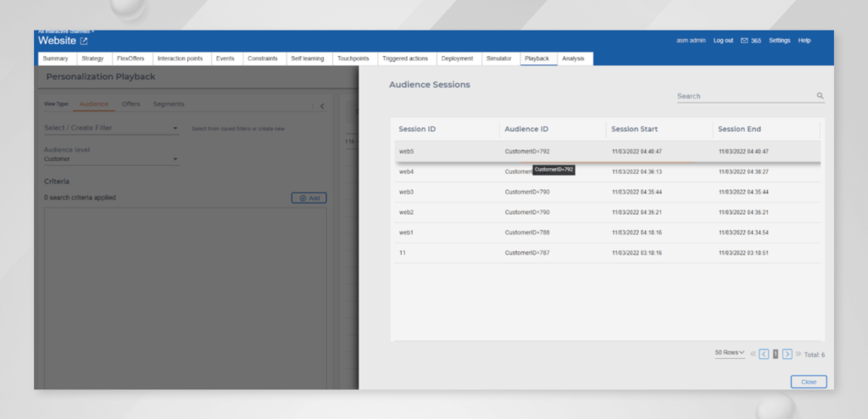Open the Select / Create Filter dropdown
This screenshot has width=868, height=419.
coord(111,128)
